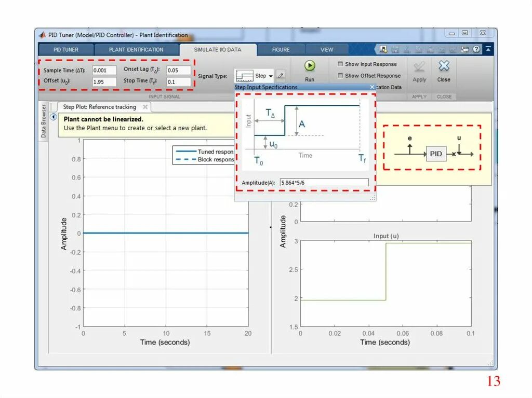The height and width of the screenshot is (398, 532).
Task: Click the copy icon in the quick access bar
Action: click(418, 49)
